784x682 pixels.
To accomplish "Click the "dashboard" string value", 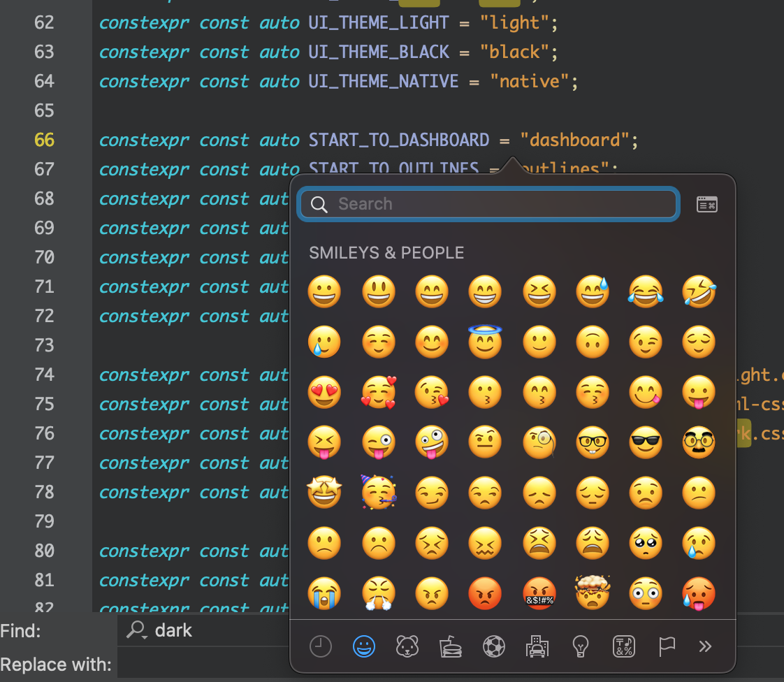I will tap(575, 140).
